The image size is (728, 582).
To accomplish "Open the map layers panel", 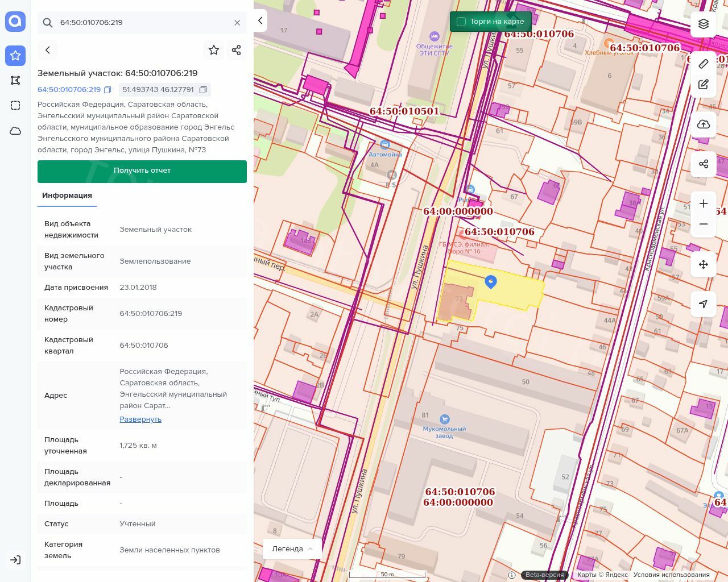I will point(704,23).
